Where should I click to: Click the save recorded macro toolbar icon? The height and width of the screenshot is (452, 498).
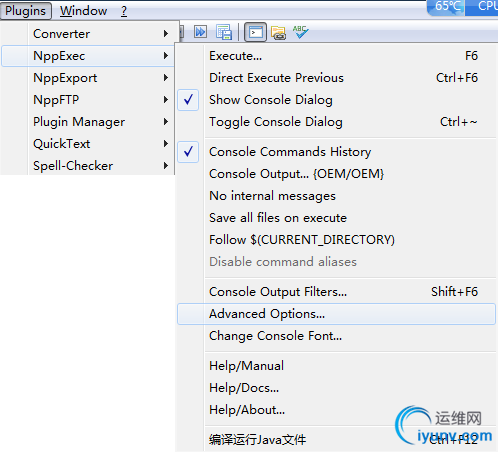[224, 32]
